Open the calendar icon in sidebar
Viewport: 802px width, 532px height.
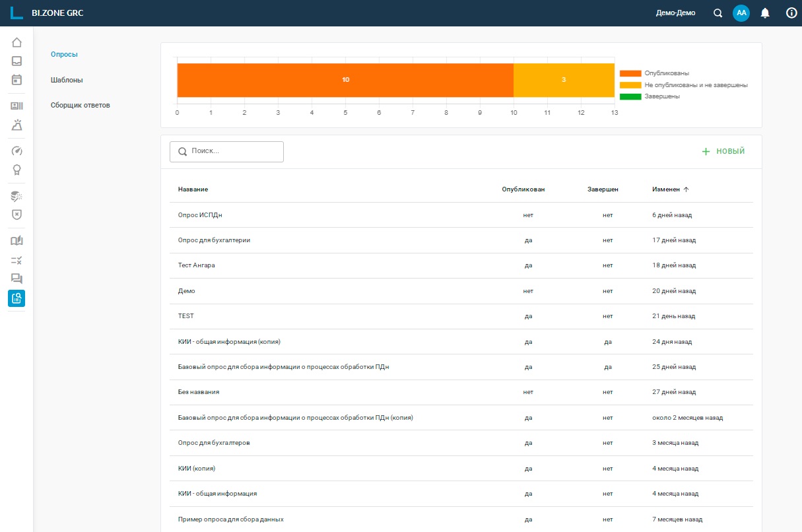click(x=17, y=80)
